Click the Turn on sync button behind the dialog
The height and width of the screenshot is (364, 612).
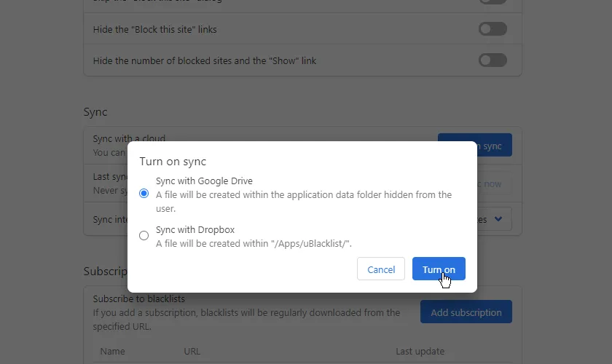click(493, 146)
